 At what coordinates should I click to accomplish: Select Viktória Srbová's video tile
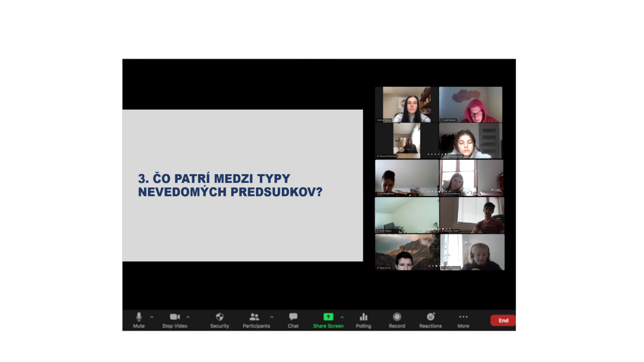coord(407,105)
